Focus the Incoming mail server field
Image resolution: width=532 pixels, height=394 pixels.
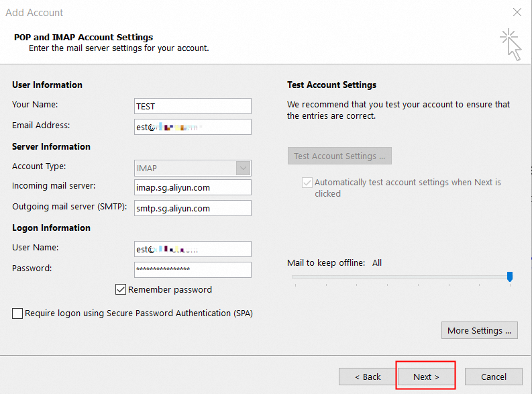[193, 188]
